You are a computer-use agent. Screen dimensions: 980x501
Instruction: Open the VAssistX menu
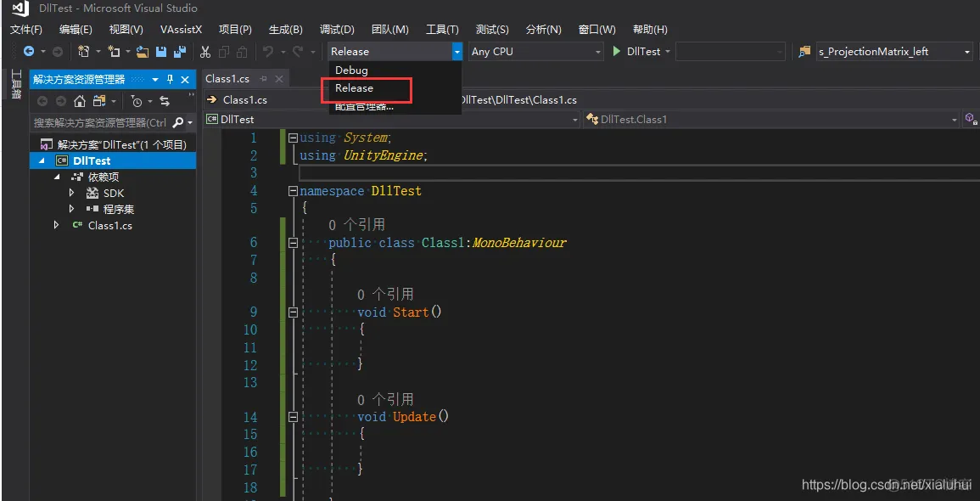pos(182,30)
